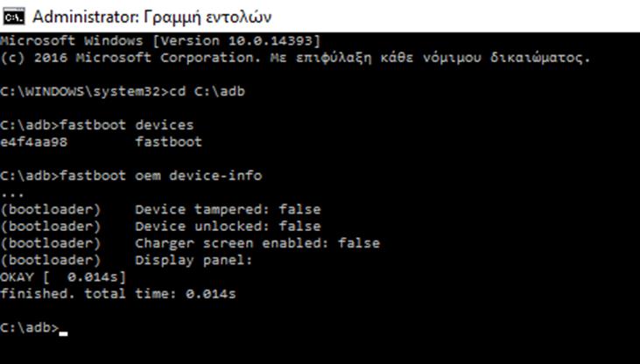Click the 'Charger screen enabled: false' output
The width and height of the screenshot is (640, 364).
tap(257, 242)
